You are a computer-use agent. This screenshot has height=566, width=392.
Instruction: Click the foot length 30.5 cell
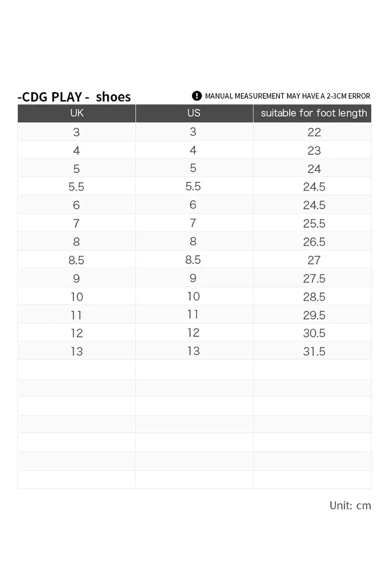[313, 333]
